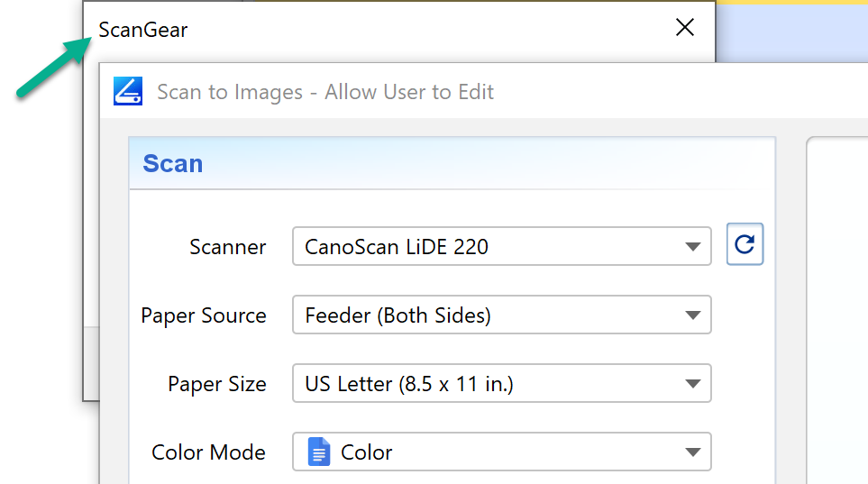Click the Scan to Images app icon
Viewport: 868px width, 484px height.
(128, 92)
